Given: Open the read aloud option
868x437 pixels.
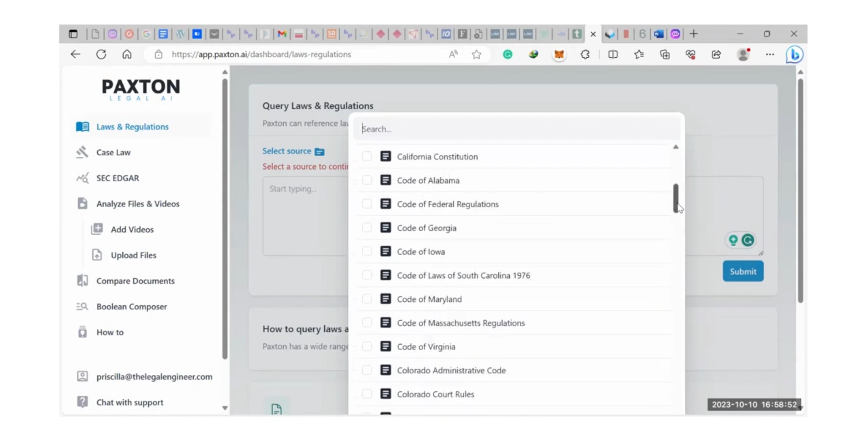Looking at the screenshot, I should click(x=453, y=55).
